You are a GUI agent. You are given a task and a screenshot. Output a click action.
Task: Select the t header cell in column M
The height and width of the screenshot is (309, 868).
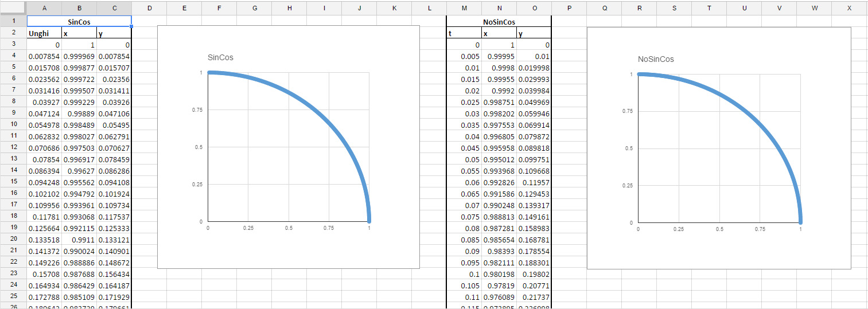click(464, 34)
